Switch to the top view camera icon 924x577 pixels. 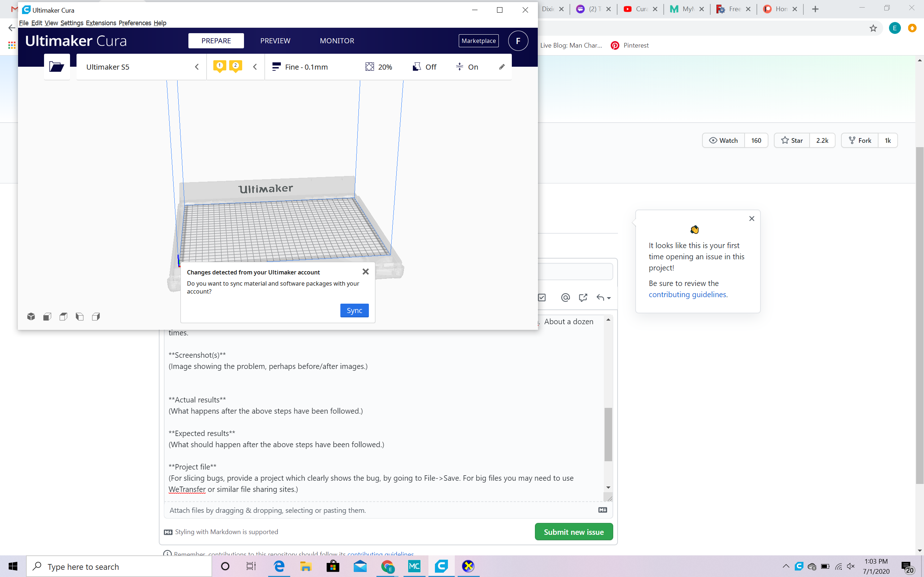point(64,316)
